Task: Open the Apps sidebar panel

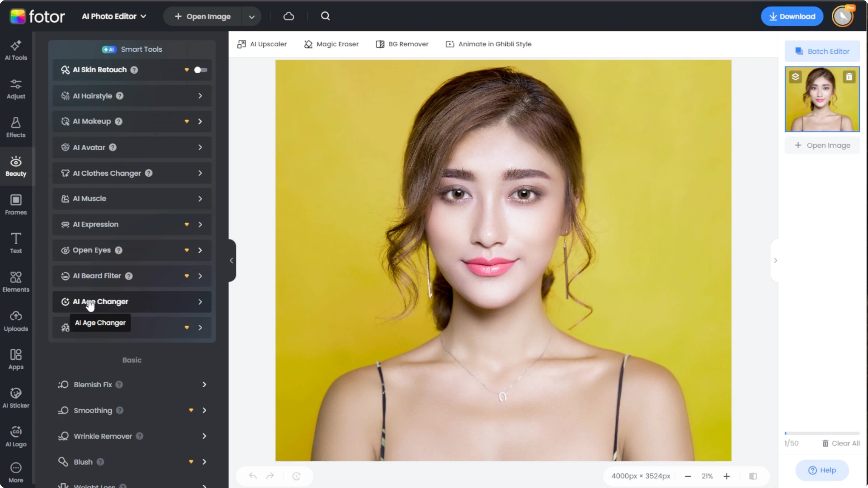Action: pyautogui.click(x=16, y=360)
